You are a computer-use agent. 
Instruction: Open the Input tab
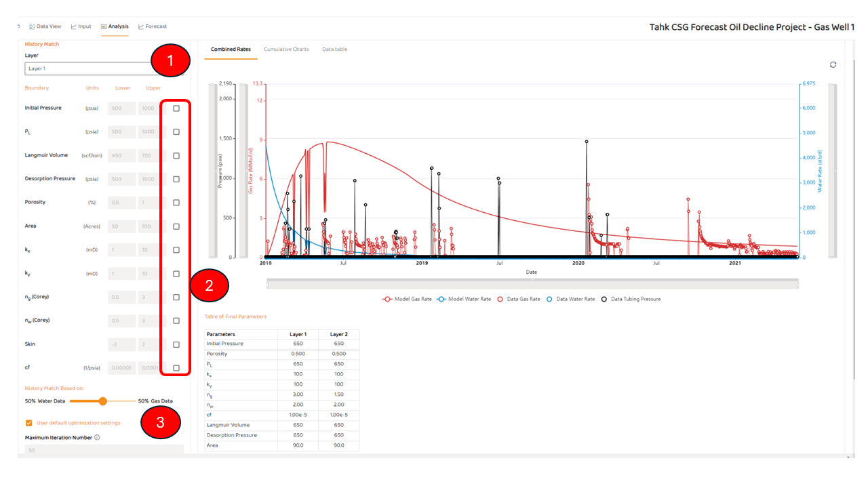pyautogui.click(x=81, y=26)
